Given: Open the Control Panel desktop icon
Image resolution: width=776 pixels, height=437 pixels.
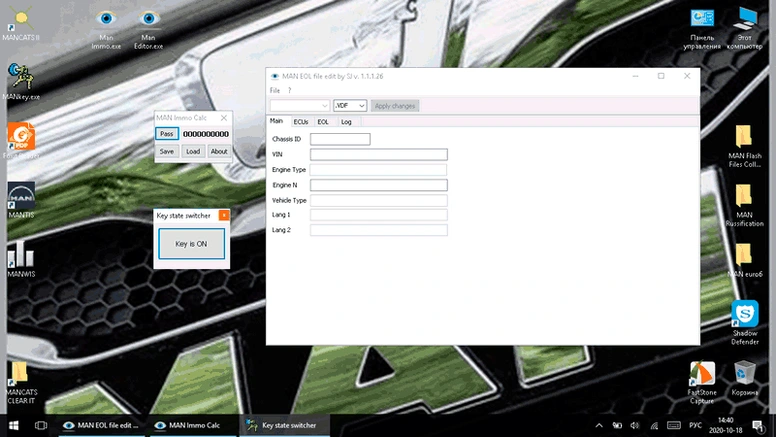Looking at the screenshot, I should tap(702, 28).
